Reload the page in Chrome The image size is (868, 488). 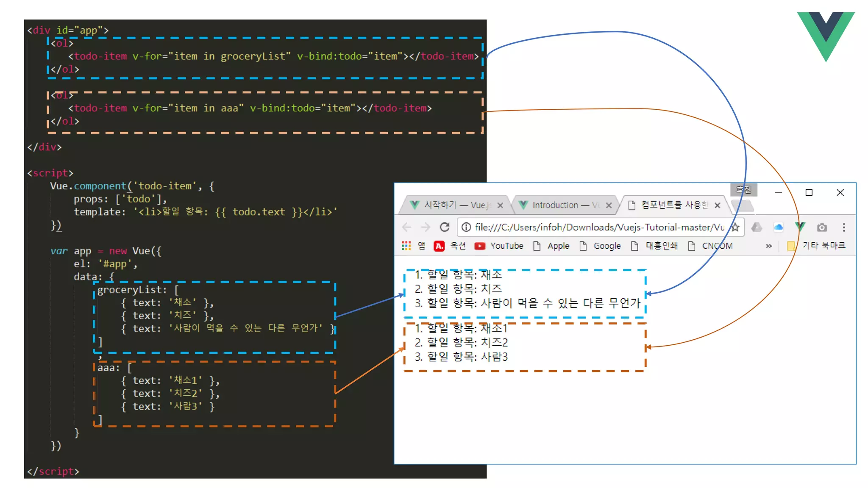(x=444, y=227)
